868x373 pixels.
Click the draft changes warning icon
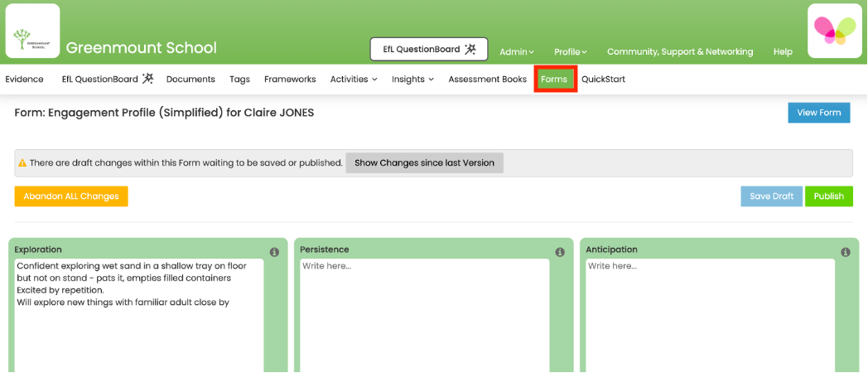point(22,163)
